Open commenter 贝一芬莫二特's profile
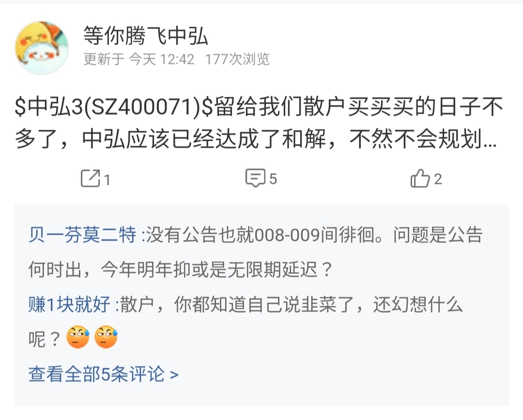523x420 pixels. pyautogui.click(x=82, y=235)
